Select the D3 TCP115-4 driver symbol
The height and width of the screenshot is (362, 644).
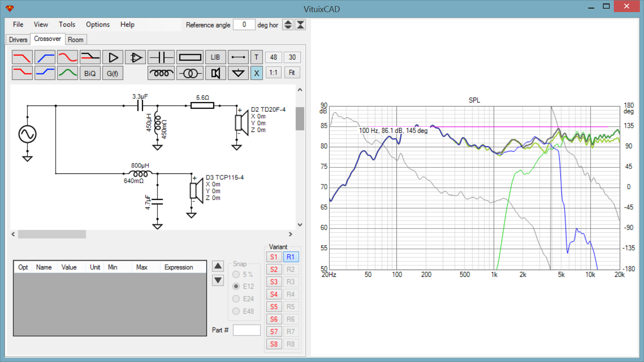197,190
